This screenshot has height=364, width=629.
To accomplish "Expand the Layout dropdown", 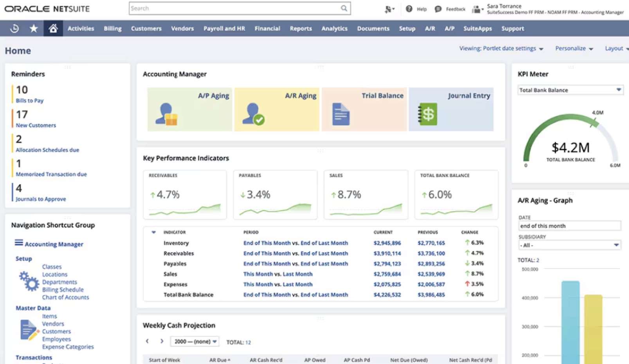I will [x=616, y=49].
